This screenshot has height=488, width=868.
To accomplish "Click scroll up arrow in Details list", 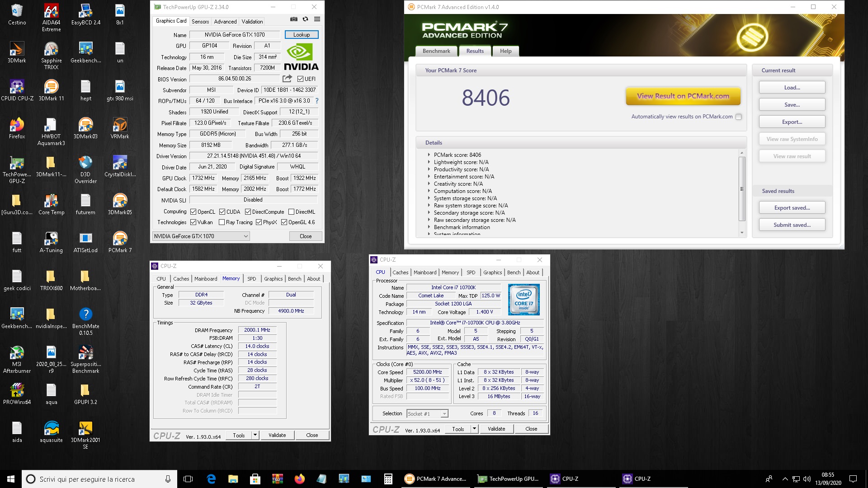I will pos(742,153).
